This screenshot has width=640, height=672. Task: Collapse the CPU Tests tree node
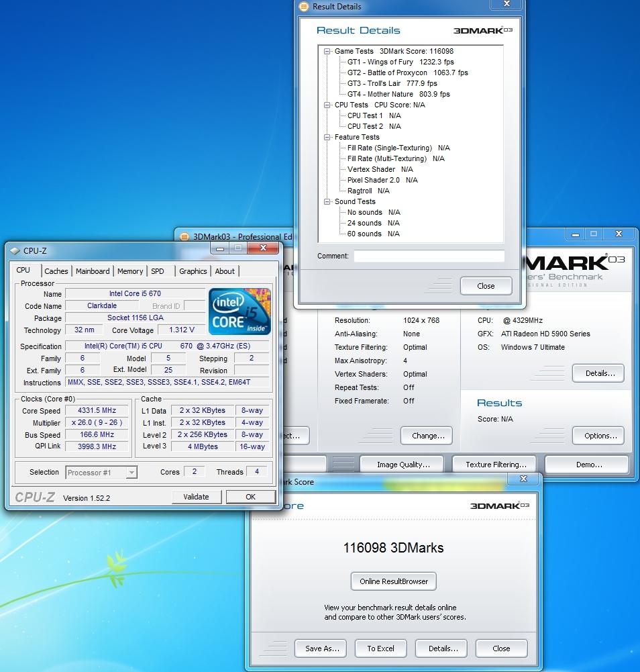pyautogui.click(x=327, y=105)
